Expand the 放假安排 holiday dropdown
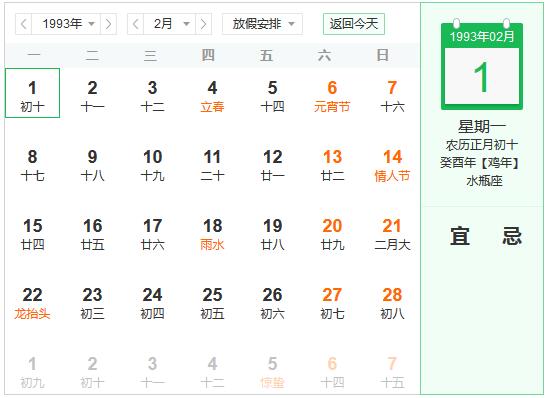The height and width of the screenshot is (398, 547). pyautogui.click(x=262, y=24)
